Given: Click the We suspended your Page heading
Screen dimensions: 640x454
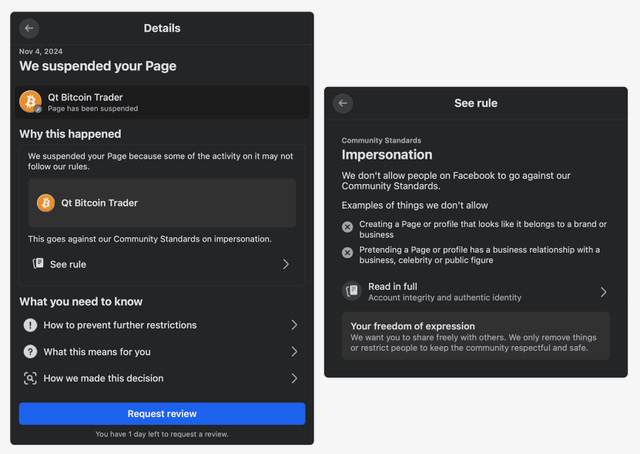Looking at the screenshot, I should (x=98, y=66).
